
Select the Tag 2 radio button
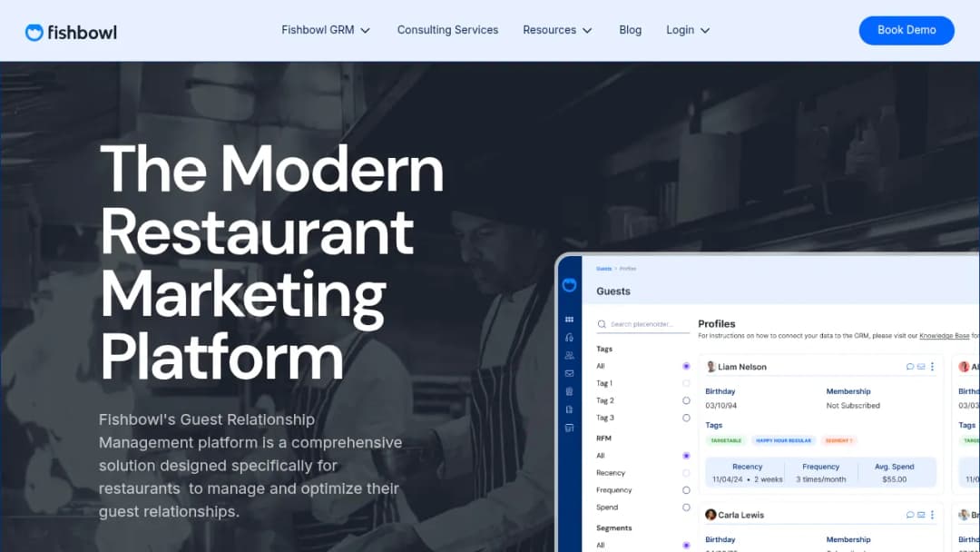(686, 400)
